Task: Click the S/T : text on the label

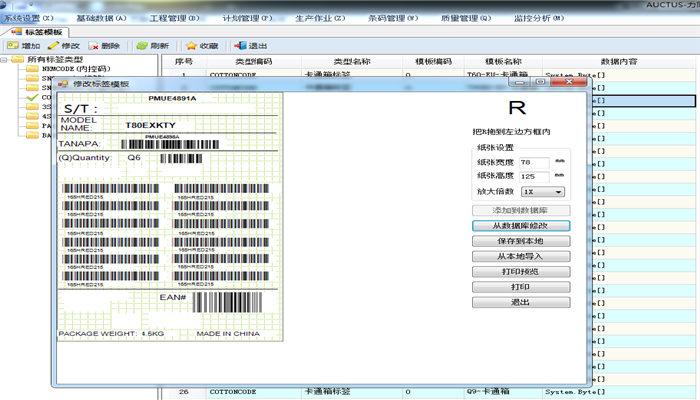Action: point(81,108)
